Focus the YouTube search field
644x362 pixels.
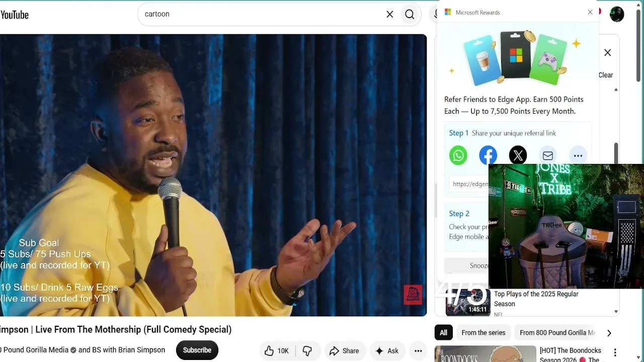(x=262, y=15)
